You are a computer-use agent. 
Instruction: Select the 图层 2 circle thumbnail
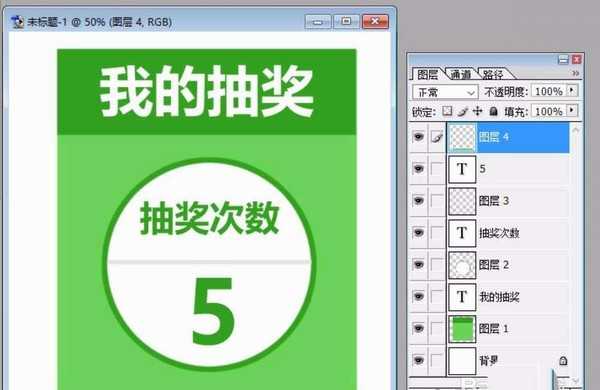click(x=462, y=264)
